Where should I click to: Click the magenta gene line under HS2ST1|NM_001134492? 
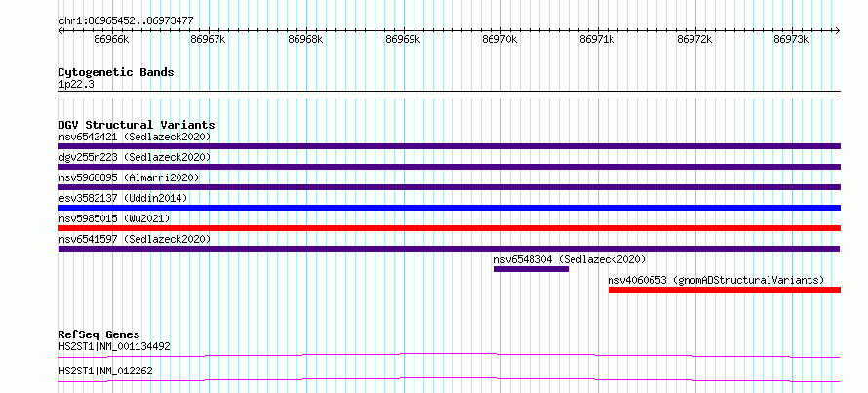point(449,355)
